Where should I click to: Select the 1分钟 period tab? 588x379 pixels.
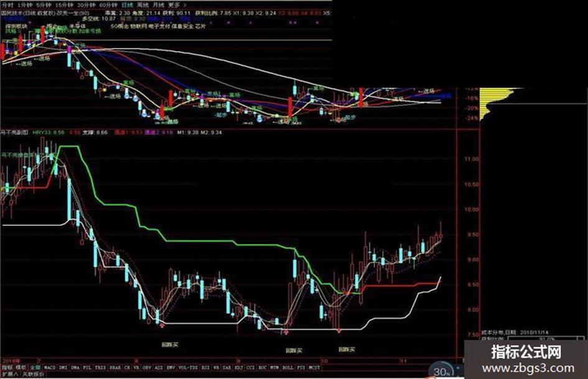tap(26, 5)
